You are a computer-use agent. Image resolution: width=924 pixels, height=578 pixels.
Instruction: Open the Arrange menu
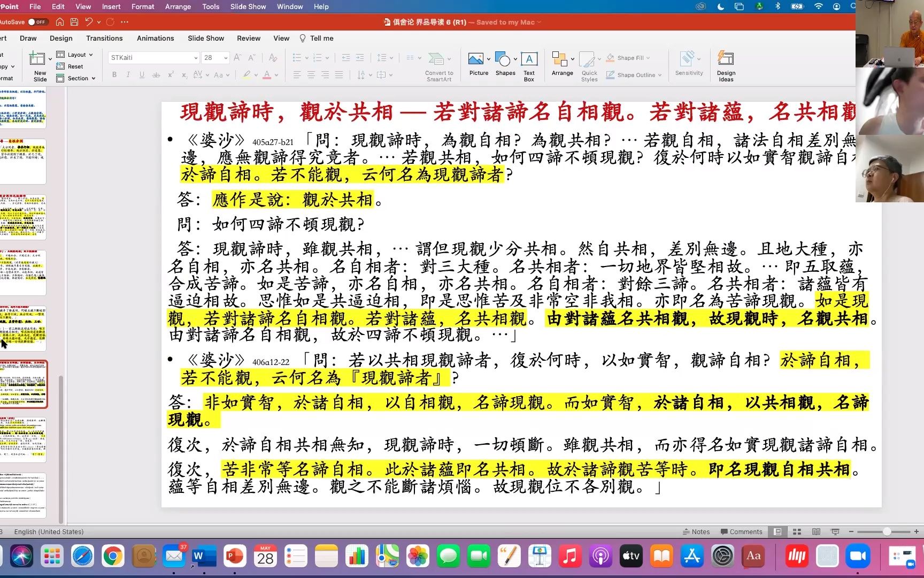pyautogui.click(x=563, y=64)
